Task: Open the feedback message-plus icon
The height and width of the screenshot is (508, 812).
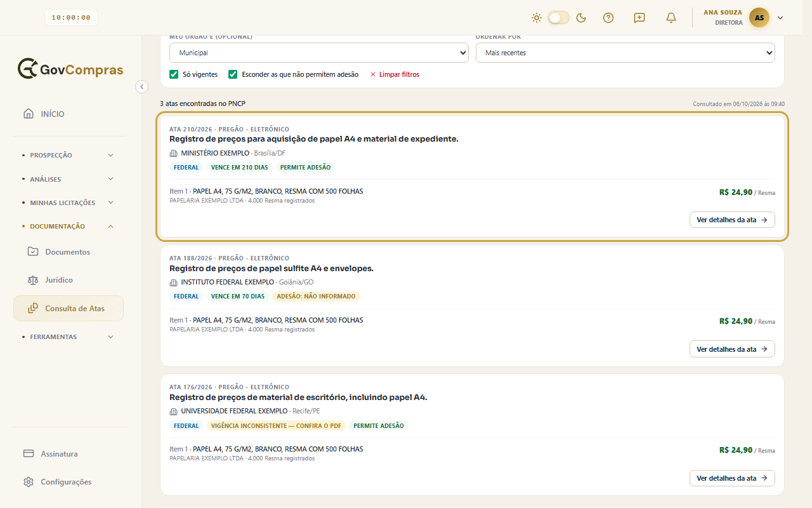Action: (x=639, y=18)
